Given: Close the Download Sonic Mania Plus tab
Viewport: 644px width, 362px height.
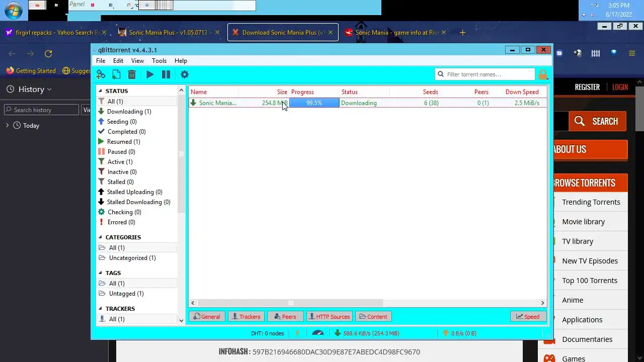Looking at the screenshot, I should point(330,32).
